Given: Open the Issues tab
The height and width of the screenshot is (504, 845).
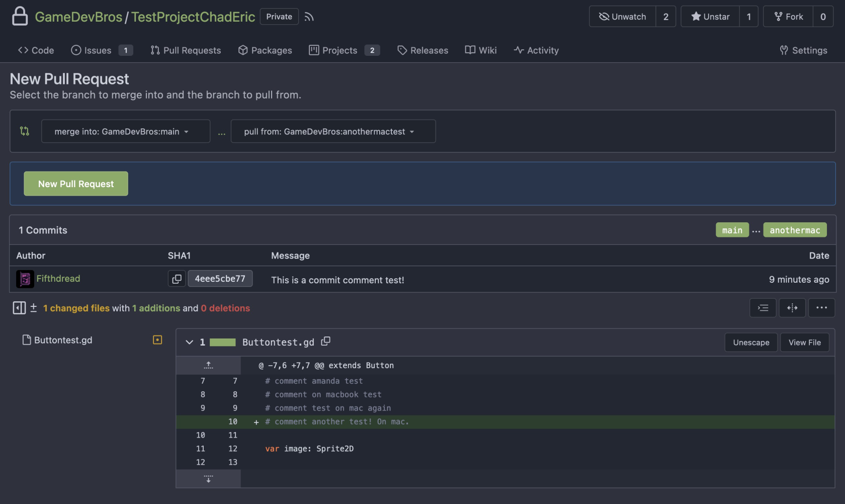Looking at the screenshot, I should pos(102,50).
